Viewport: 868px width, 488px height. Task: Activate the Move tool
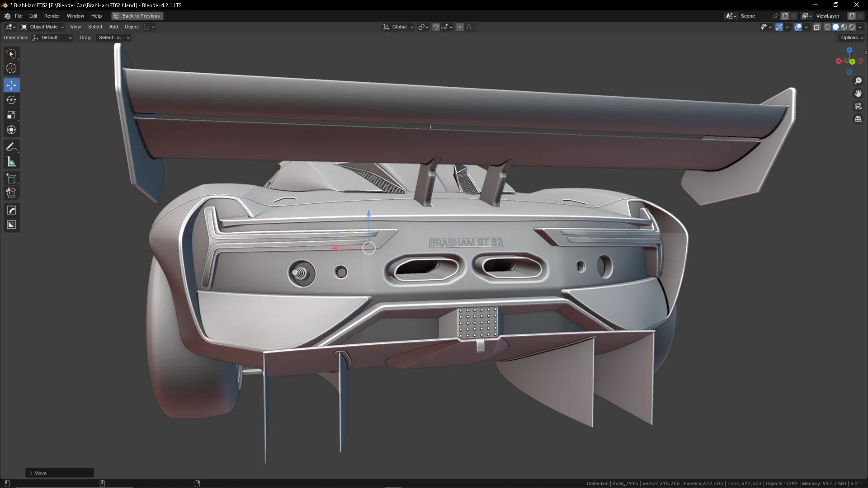[x=11, y=85]
